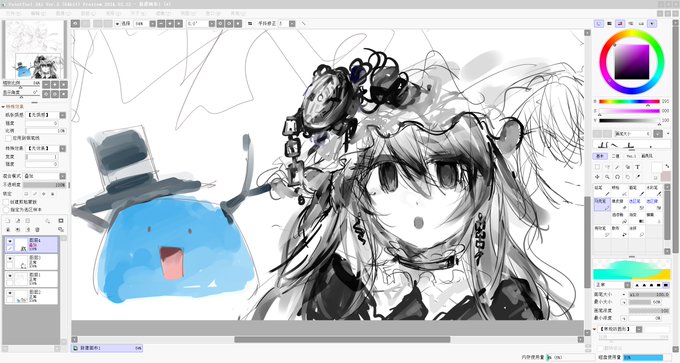Click the new layer folder button
Viewport: 680px width, 363px height.
28,220
